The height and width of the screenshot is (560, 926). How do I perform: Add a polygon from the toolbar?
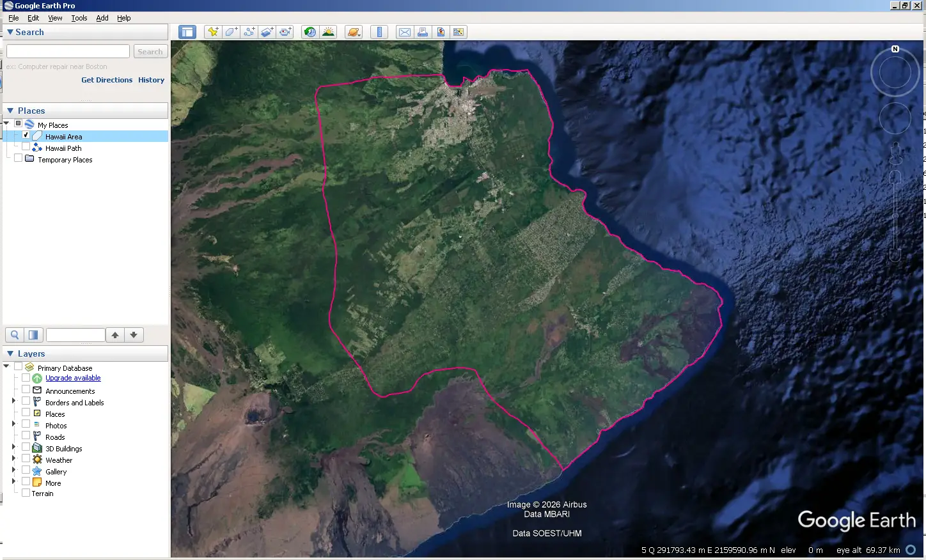(x=231, y=32)
